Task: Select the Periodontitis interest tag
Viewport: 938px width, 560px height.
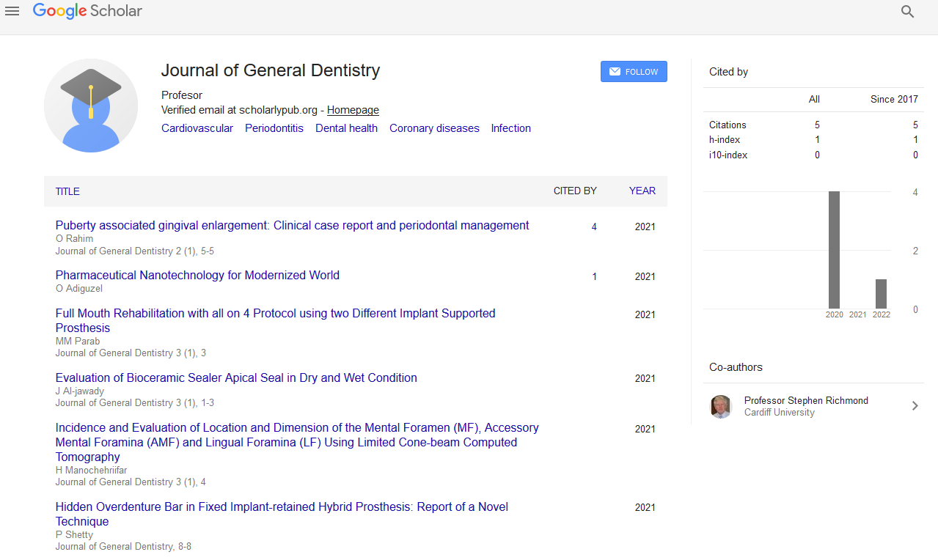Action: pos(274,128)
